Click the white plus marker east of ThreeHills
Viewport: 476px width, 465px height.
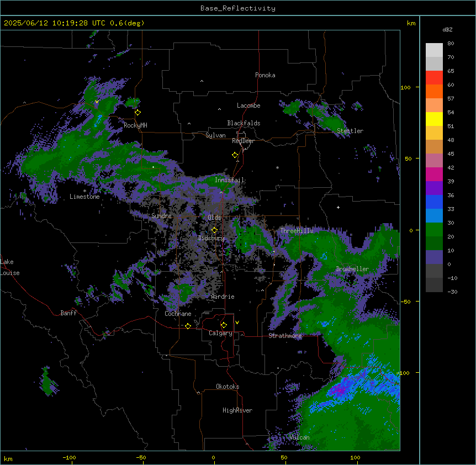(338, 207)
